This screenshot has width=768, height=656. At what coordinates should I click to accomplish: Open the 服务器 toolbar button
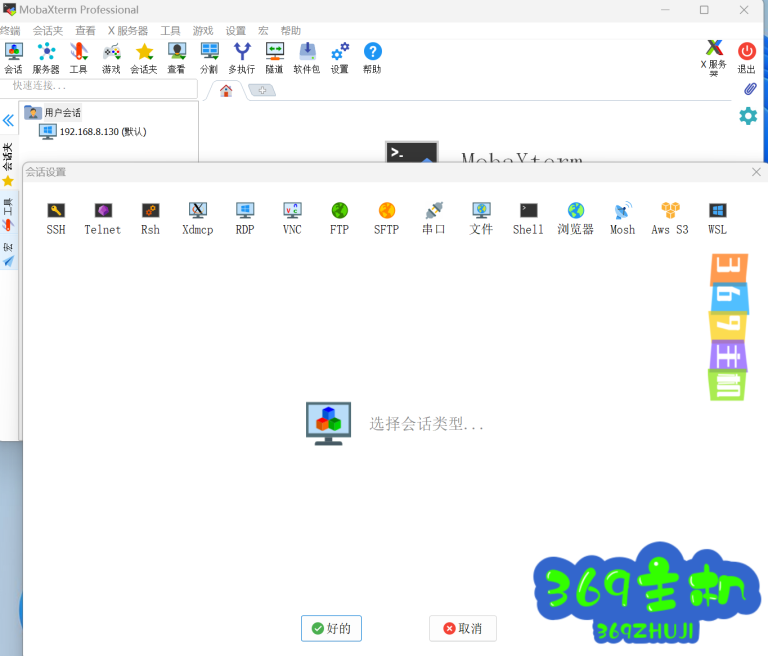click(x=46, y=58)
